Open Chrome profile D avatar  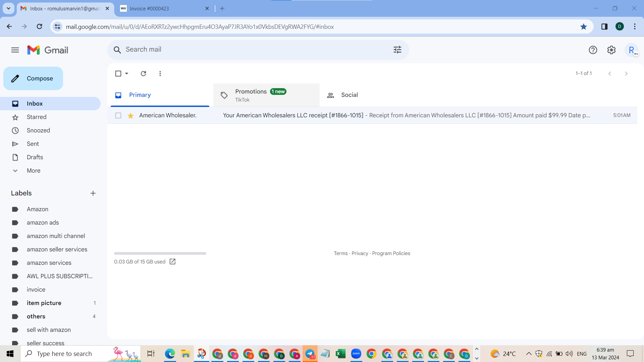[x=620, y=26]
